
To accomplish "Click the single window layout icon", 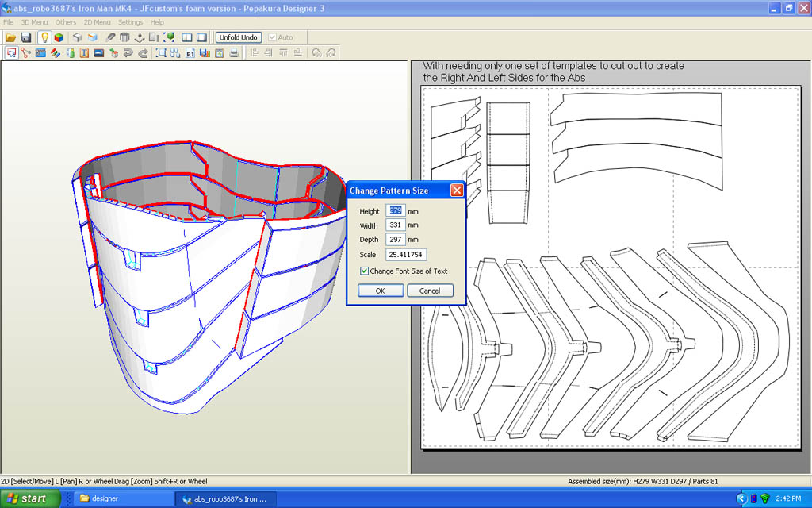I will click(x=202, y=37).
